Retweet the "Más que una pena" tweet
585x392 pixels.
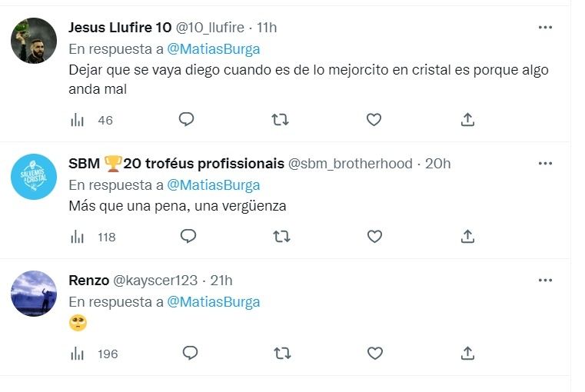[282, 237]
